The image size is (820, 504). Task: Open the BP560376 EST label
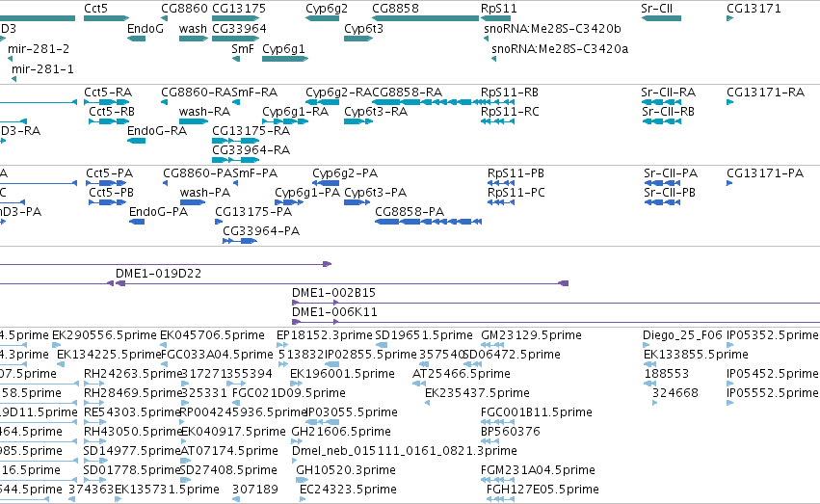click(511, 432)
